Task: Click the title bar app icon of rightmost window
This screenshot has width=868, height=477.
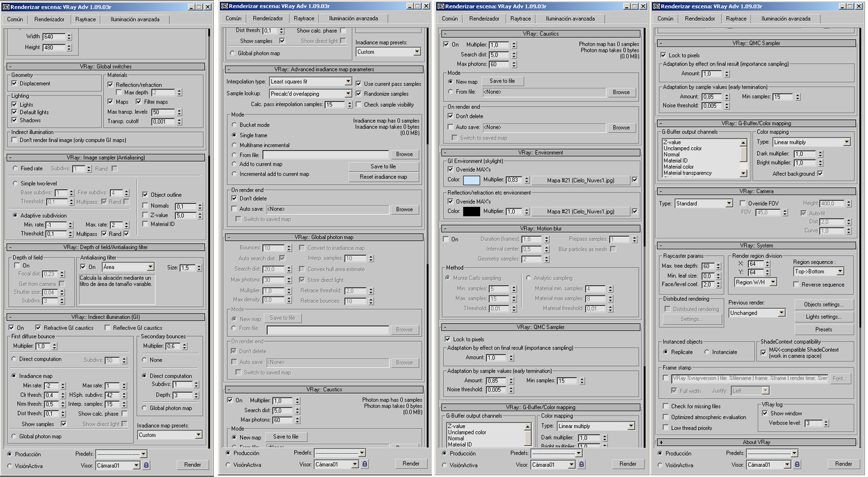Action: coord(656,7)
